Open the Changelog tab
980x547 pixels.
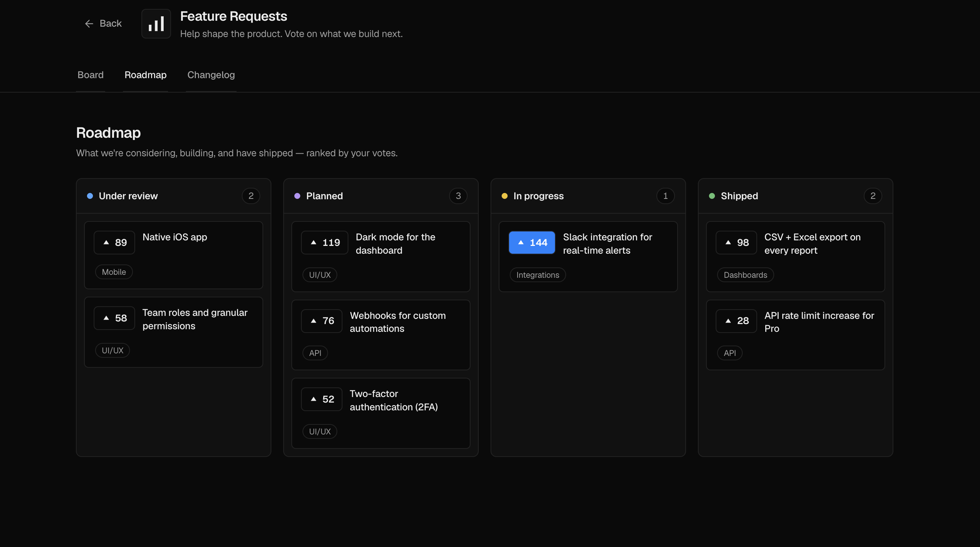[211, 75]
